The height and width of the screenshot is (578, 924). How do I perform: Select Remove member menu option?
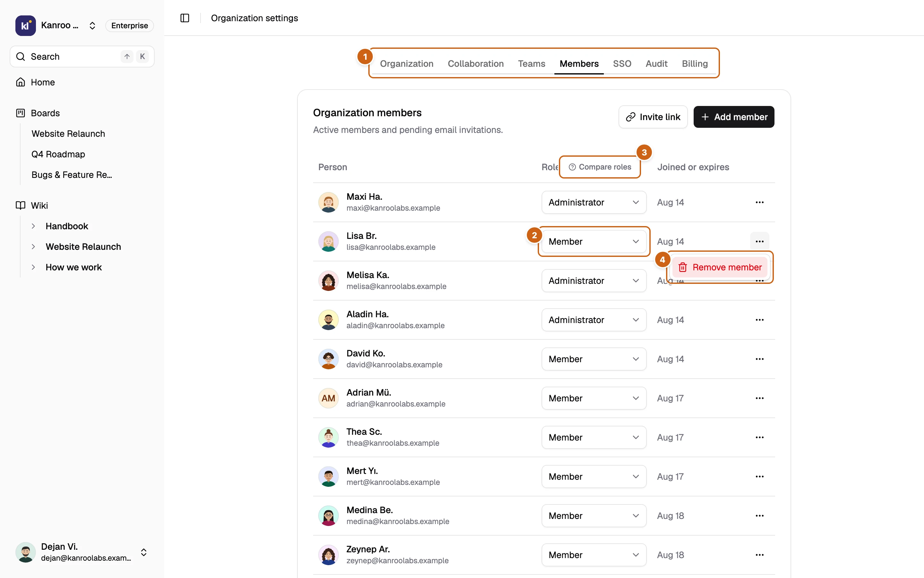click(x=720, y=267)
